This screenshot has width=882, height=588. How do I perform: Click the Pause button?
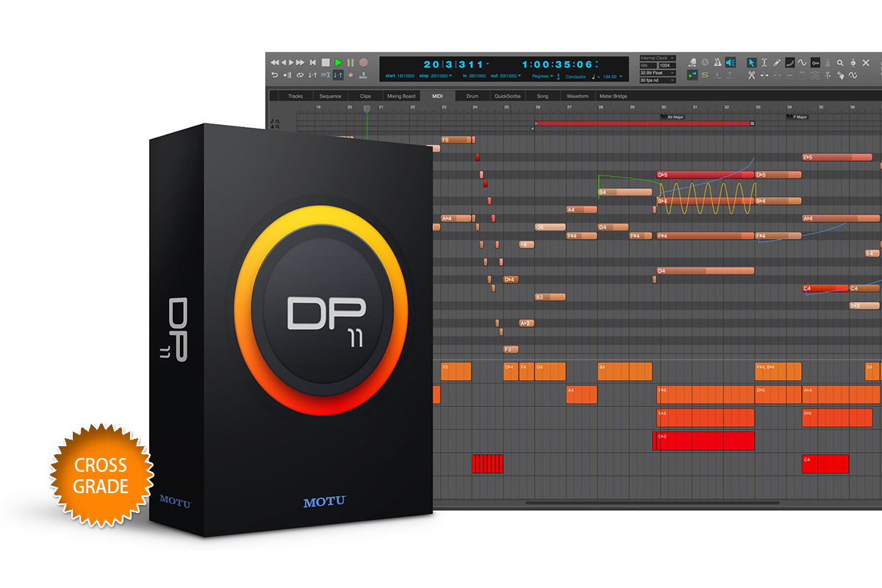click(351, 62)
